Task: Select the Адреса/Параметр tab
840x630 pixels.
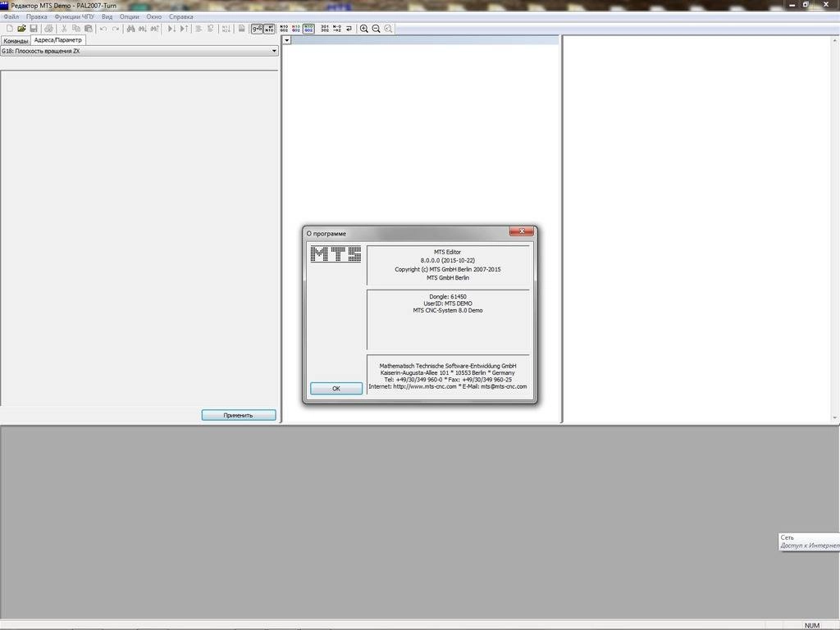Action: coord(58,40)
